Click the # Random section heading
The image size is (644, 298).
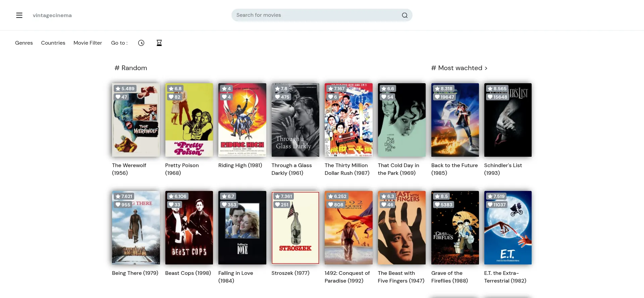[x=131, y=68]
